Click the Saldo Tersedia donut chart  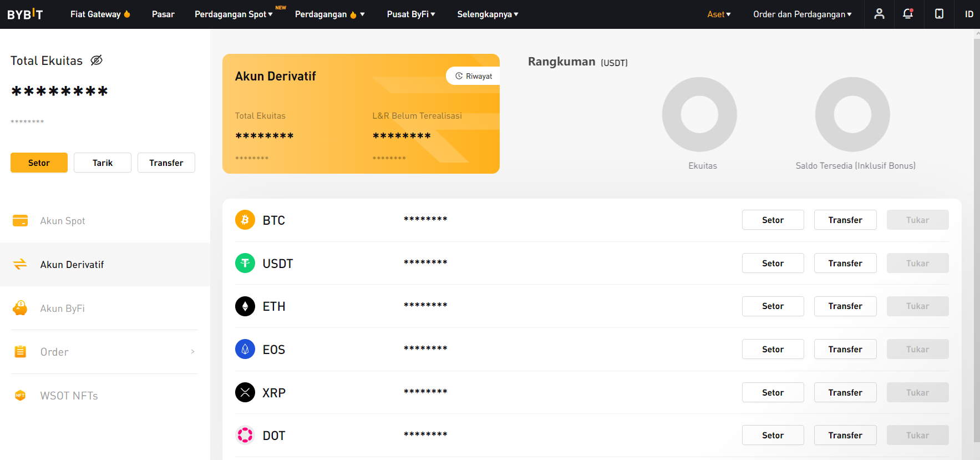[x=852, y=114]
